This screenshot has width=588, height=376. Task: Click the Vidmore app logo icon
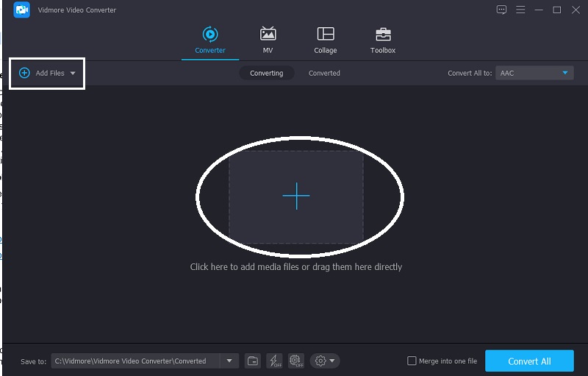click(x=21, y=10)
